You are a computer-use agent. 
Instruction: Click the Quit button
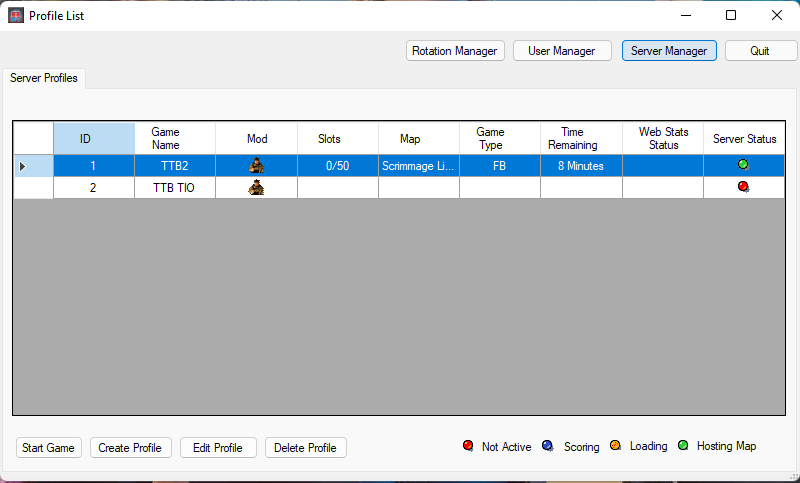760,51
